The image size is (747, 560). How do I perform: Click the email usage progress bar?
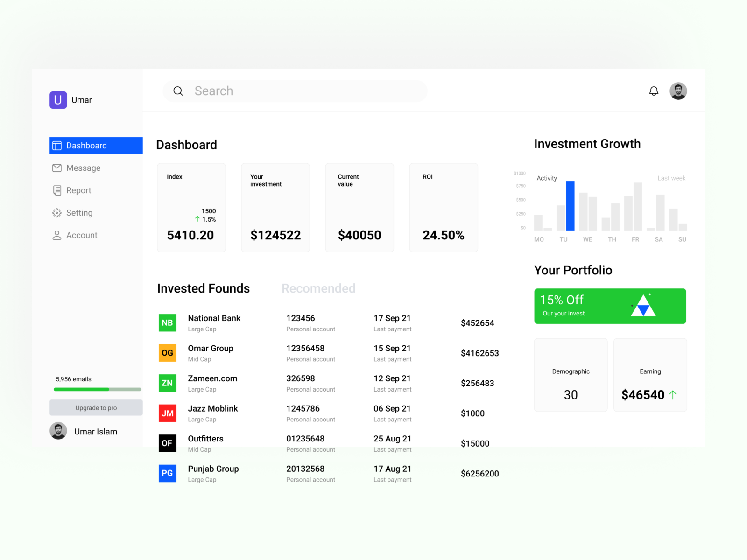pos(96,389)
